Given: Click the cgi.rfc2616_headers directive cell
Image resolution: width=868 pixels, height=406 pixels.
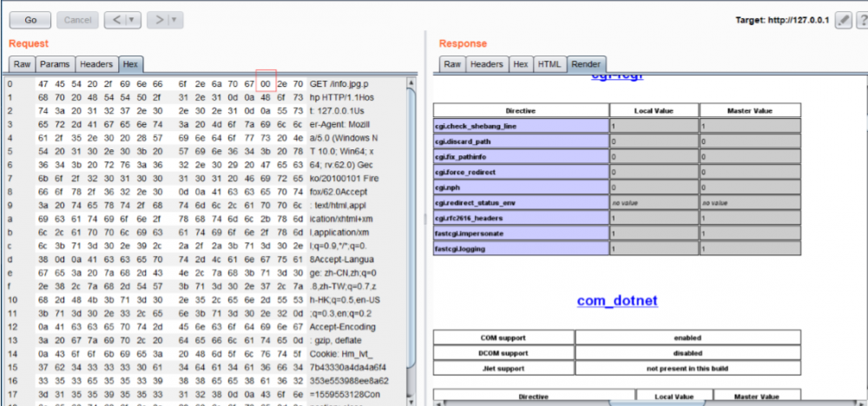Looking at the screenshot, I should [x=520, y=218].
